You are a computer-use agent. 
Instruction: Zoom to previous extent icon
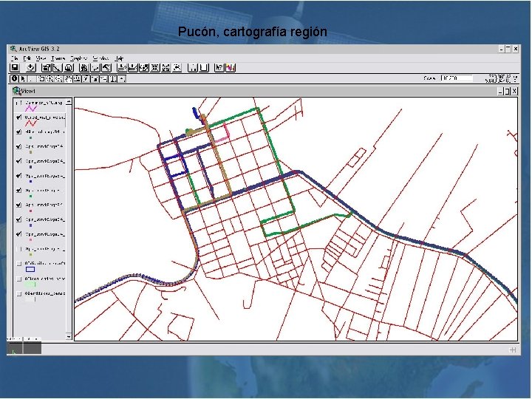pyautogui.click(x=177, y=68)
